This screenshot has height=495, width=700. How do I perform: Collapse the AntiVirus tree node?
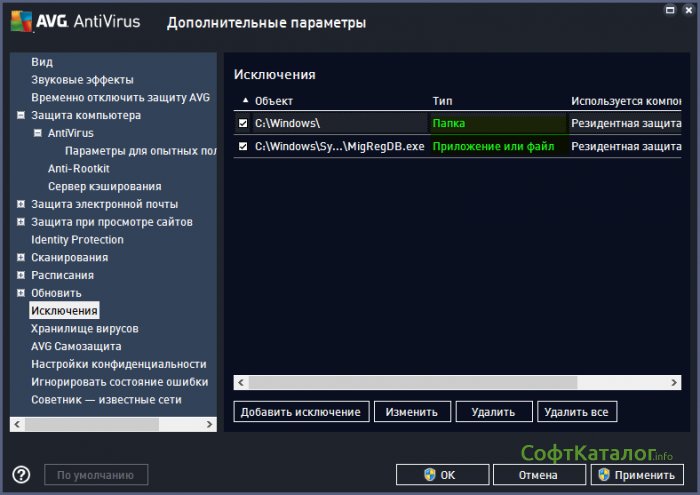(x=37, y=133)
